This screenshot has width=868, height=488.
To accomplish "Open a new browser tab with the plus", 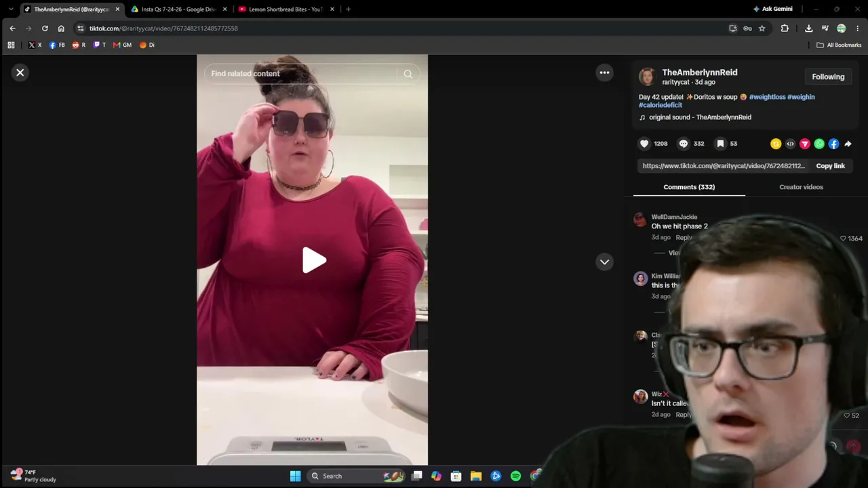I will coord(348,9).
